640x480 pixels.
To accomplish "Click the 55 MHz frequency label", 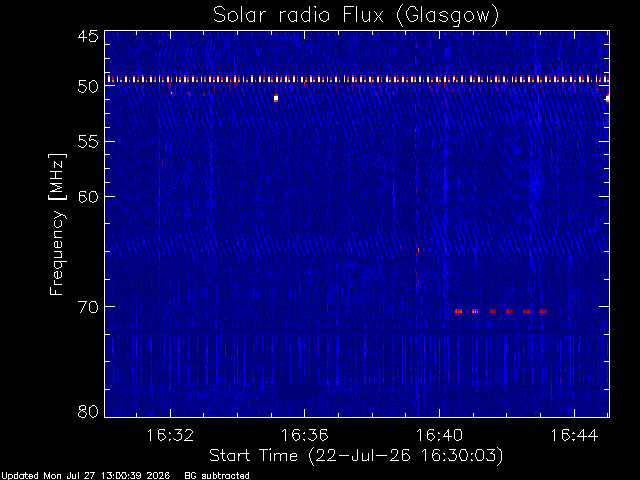I will pos(88,142).
